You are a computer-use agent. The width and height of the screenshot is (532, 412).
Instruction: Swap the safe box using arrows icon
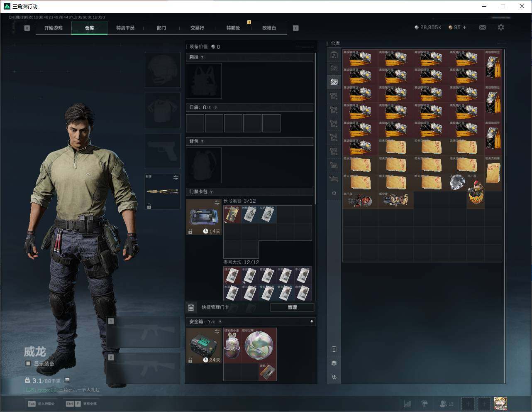217,331
